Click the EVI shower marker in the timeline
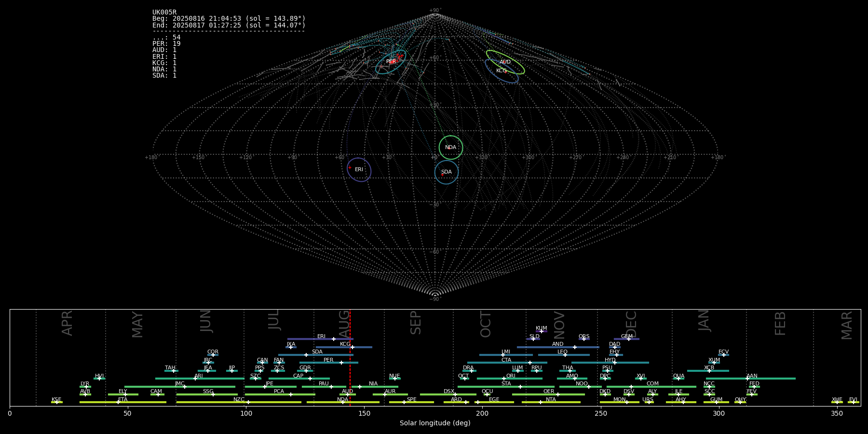The image size is (868, 434). click(853, 402)
